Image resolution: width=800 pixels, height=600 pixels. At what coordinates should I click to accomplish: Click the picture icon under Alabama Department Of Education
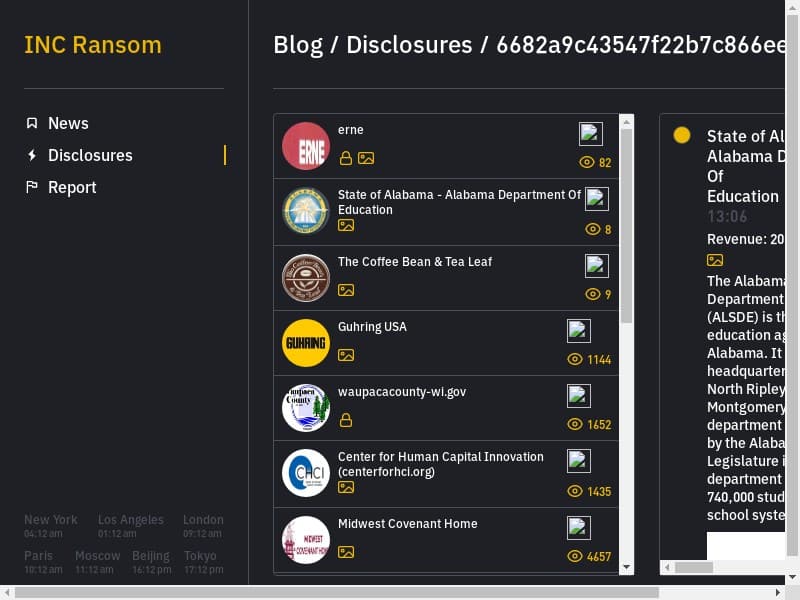click(x=346, y=225)
